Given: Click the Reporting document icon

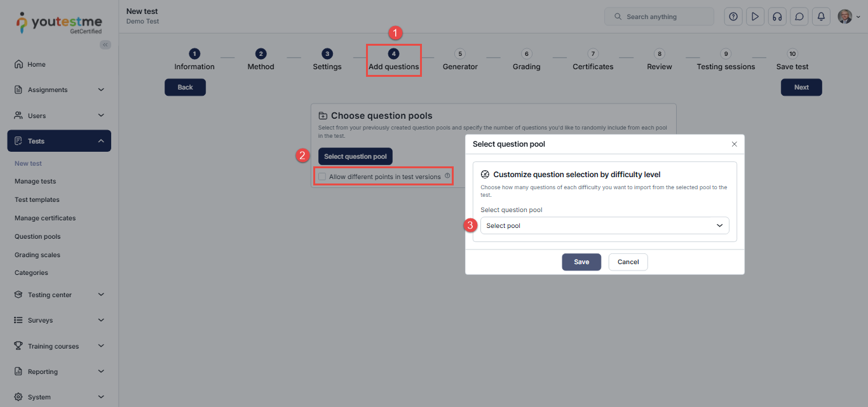Looking at the screenshot, I should click(x=18, y=371).
